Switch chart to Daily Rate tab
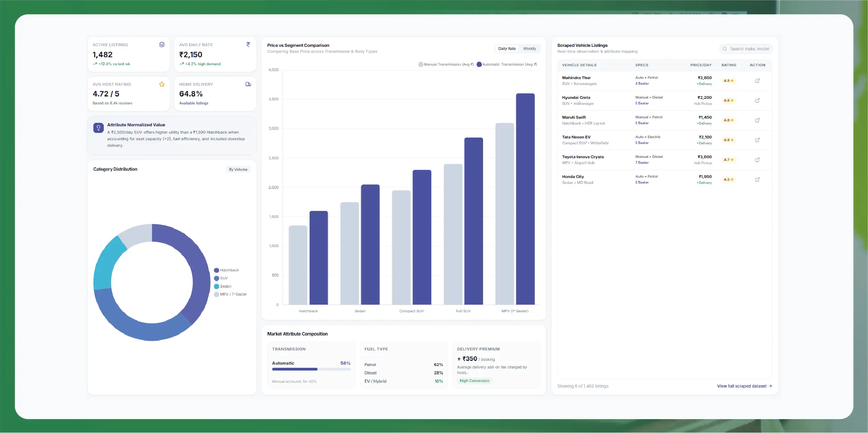 click(x=507, y=49)
